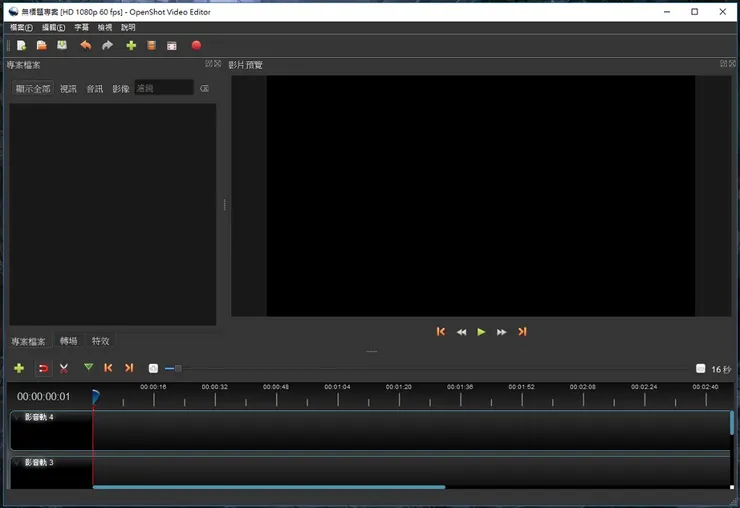The height and width of the screenshot is (508, 740).
Task: Select the 影音軌 3 track label
Action: tap(39, 462)
